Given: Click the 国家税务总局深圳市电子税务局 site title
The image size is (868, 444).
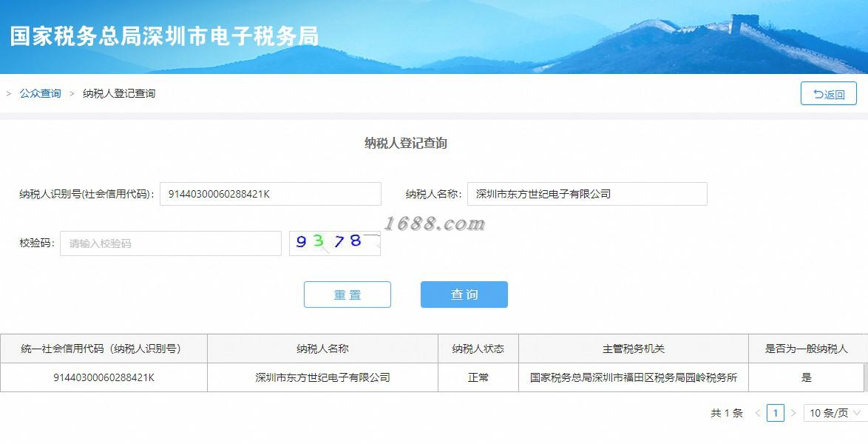Looking at the screenshot, I should click(x=164, y=36).
